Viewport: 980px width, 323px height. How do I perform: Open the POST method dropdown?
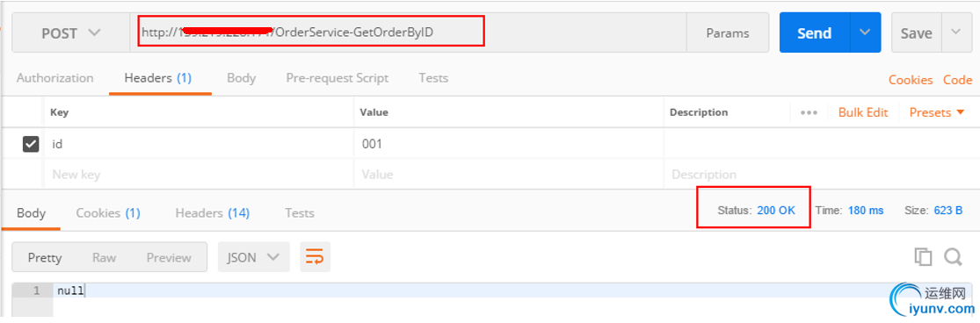point(70,32)
